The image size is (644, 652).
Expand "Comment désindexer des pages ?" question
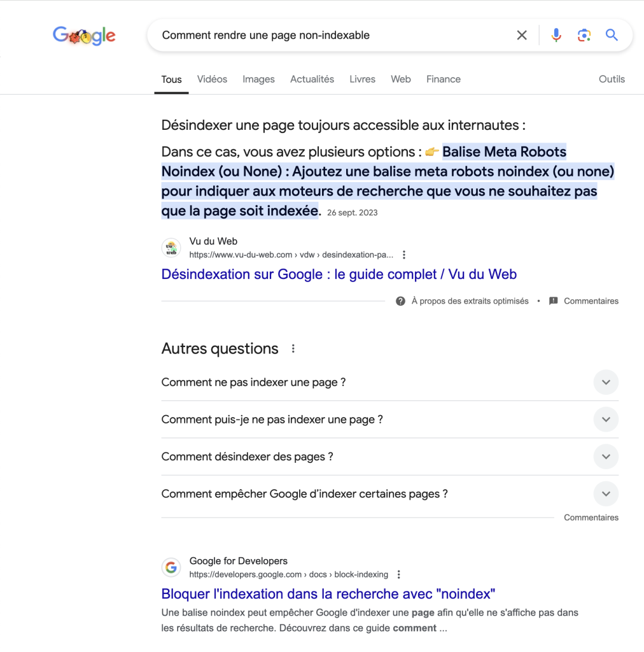(389, 457)
